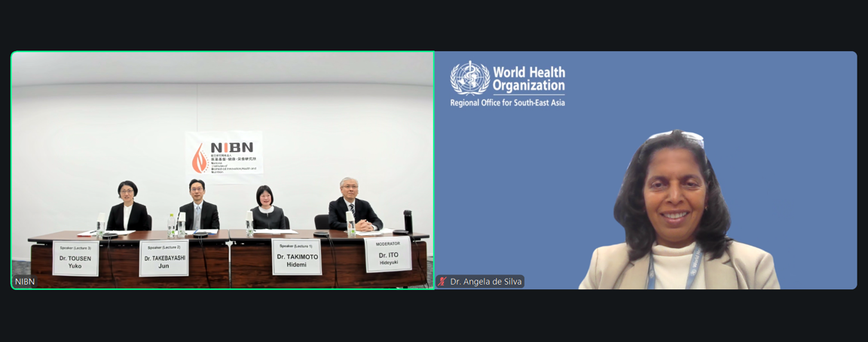Click the orange flame NIBN logo

click(x=200, y=158)
